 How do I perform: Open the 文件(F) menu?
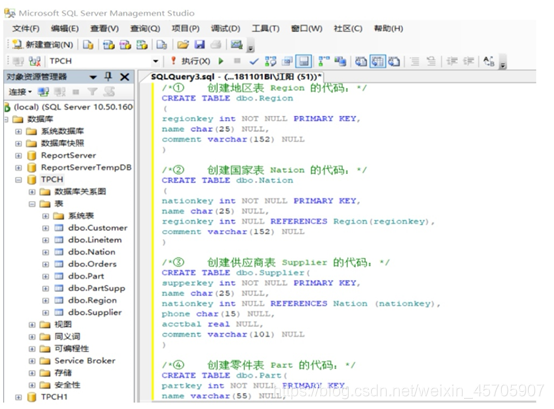[26, 28]
